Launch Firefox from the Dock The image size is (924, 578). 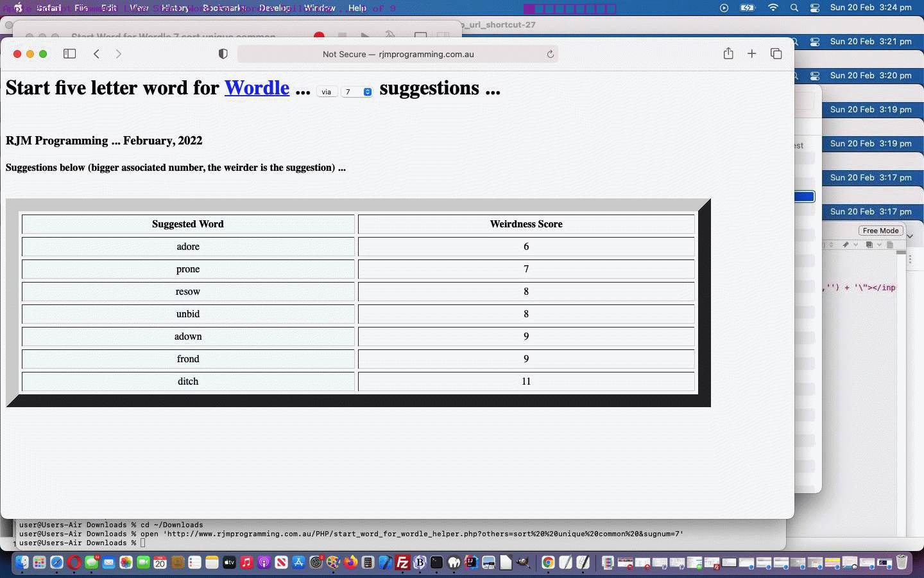tap(350, 563)
